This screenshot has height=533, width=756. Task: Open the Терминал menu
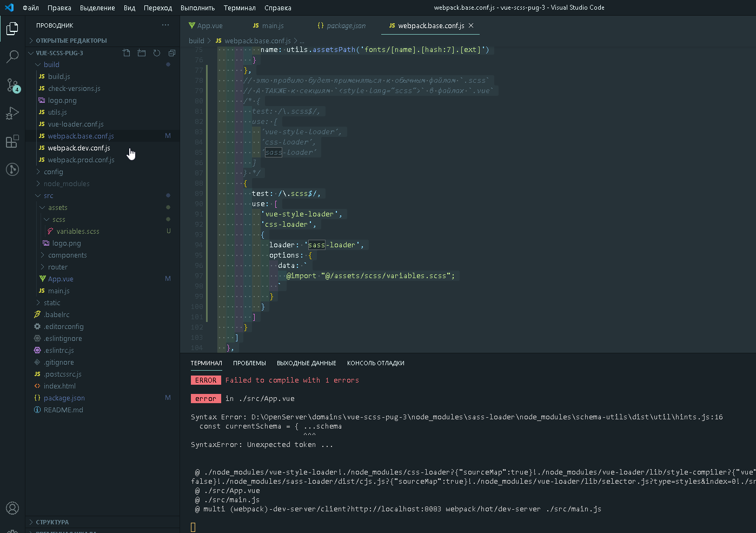(x=240, y=8)
